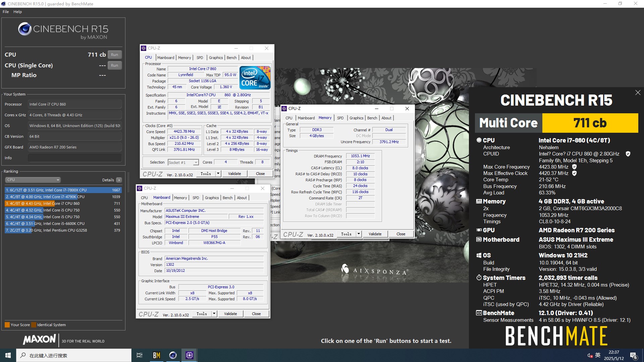Open the Windows Start menu
This screenshot has width=644, height=362.
(8, 355)
